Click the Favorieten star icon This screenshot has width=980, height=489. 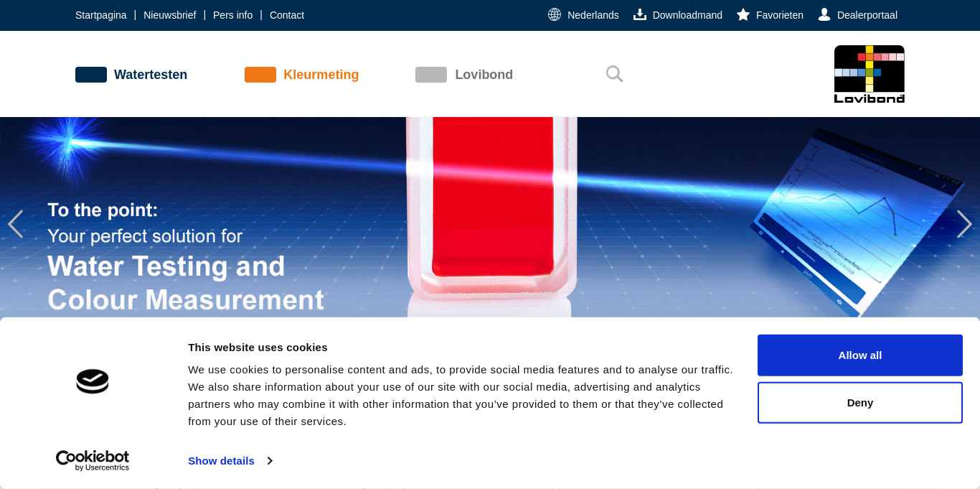(743, 14)
